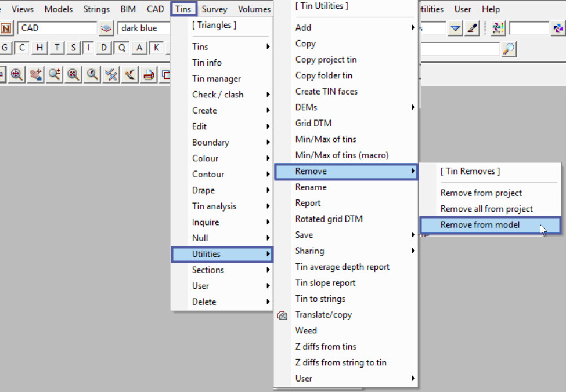Image resolution: width=566 pixels, height=392 pixels.
Task: Pick the eyedropper tool icon
Action: pos(473,28)
